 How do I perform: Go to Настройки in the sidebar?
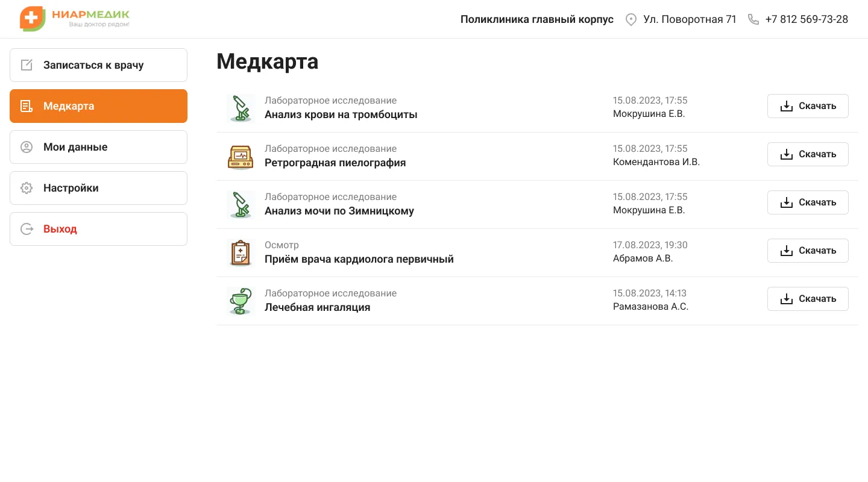98,188
